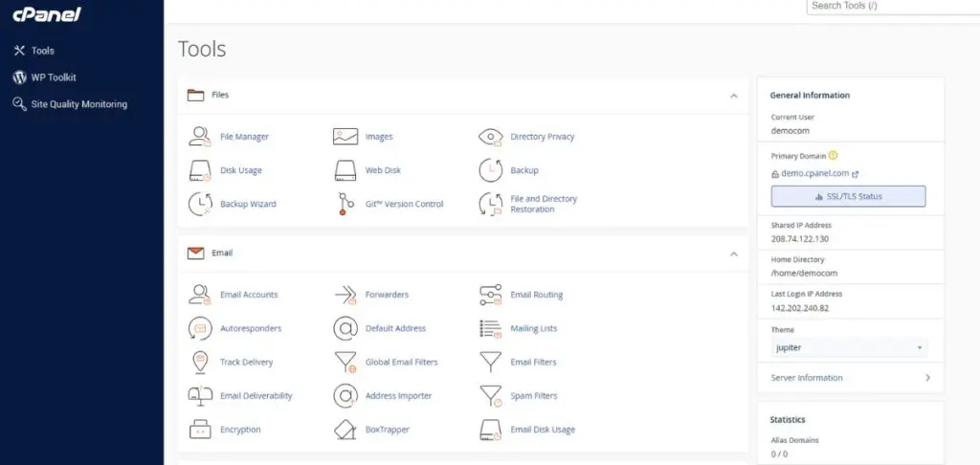Collapse the Files section chevron
Viewport: 980px width, 465px height.
[x=734, y=96]
